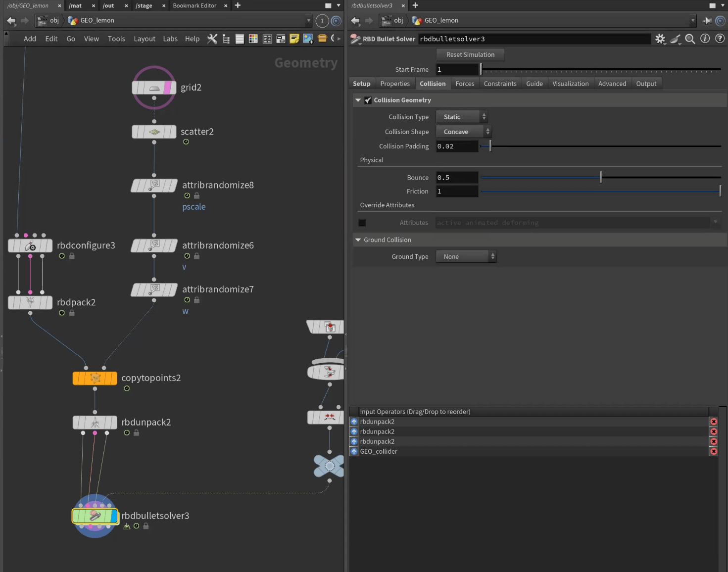Screen dimensions: 728x572
Task: Disable the Collision Geometry checkbox
Action: pos(368,100)
